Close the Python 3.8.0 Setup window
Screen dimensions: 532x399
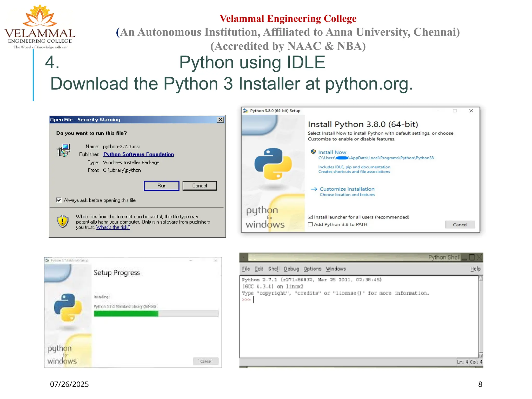(x=471, y=111)
